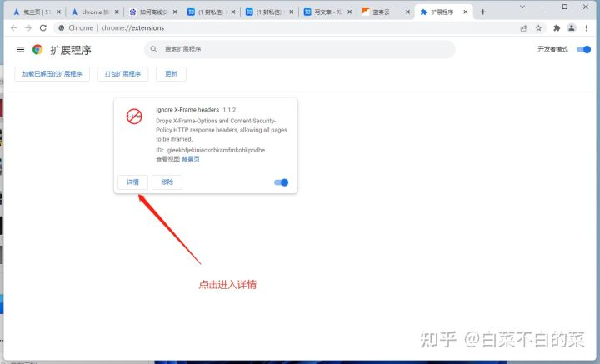This screenshot has height=364, width=600.
Task: Open the extensions puzzle-piece menu
Action: click(x=557, y=28)
